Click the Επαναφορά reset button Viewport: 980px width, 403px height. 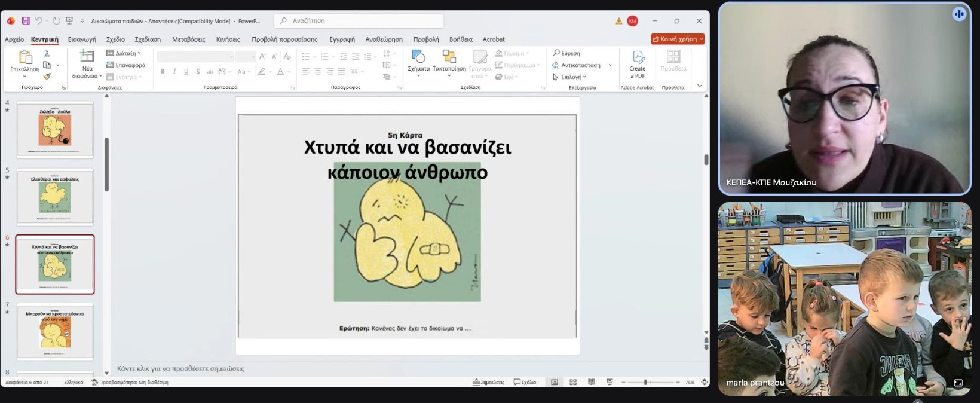coord(126,65)
